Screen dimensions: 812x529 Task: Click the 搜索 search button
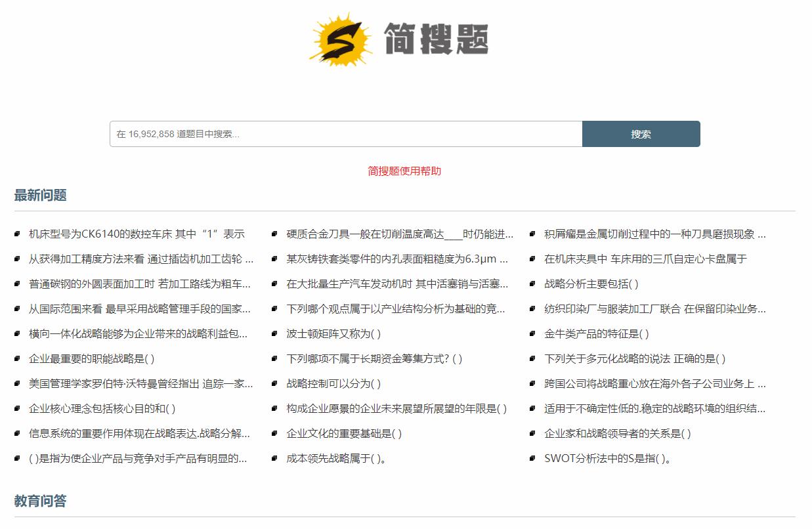tap(641, 133)
